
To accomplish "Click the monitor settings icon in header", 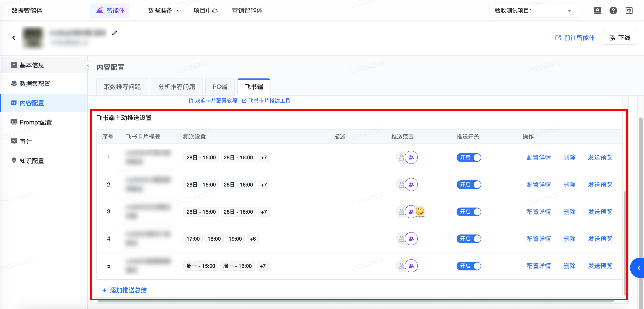I will [x=597, y=11].
